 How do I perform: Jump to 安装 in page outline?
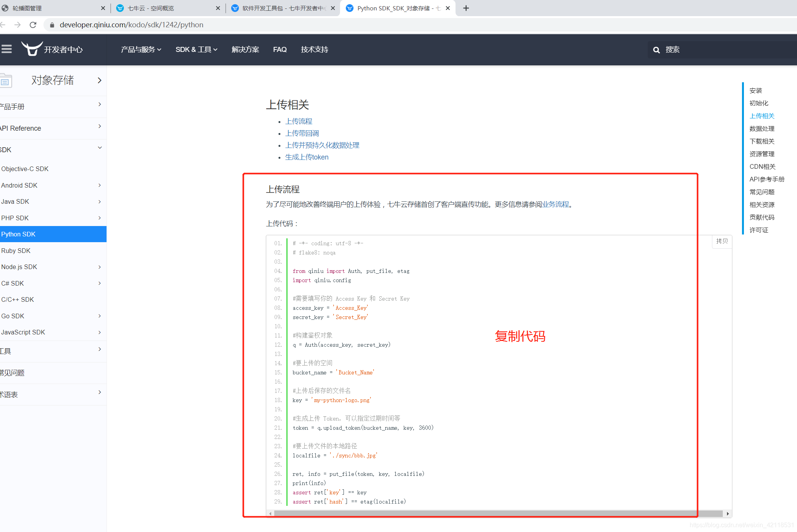[756, 91]
